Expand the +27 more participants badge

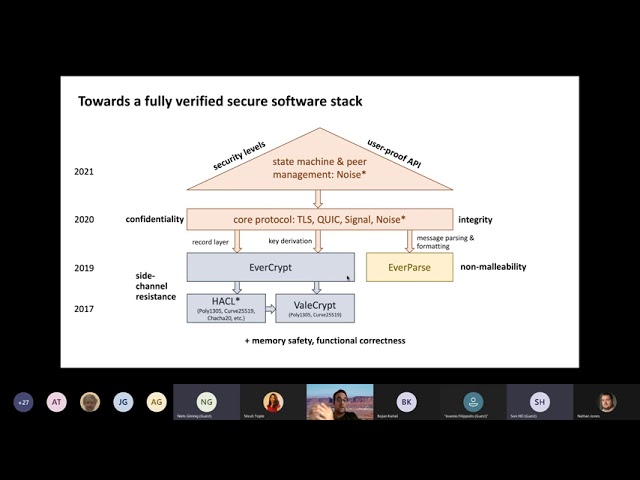23,402
